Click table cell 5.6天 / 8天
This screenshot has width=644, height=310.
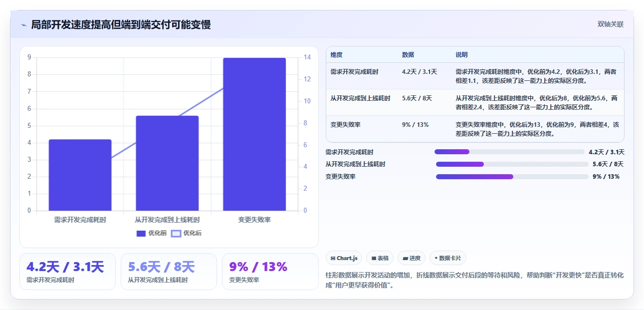coord(417,98)
